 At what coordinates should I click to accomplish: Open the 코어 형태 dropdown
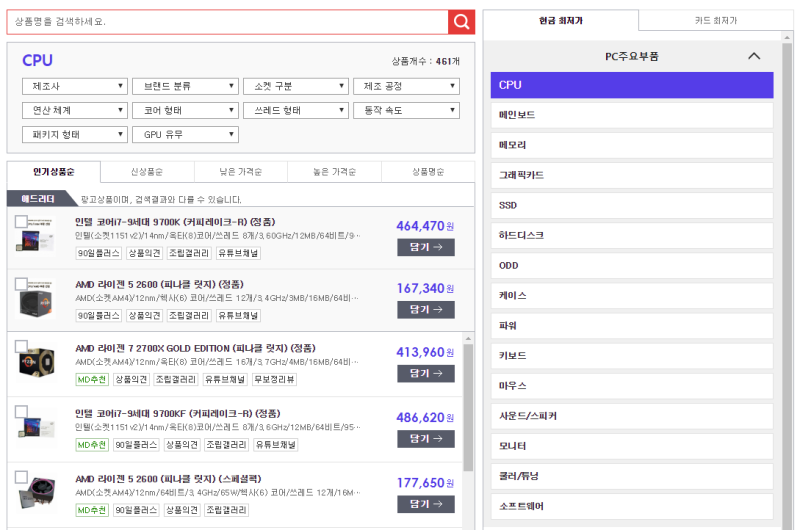point(185,110)
